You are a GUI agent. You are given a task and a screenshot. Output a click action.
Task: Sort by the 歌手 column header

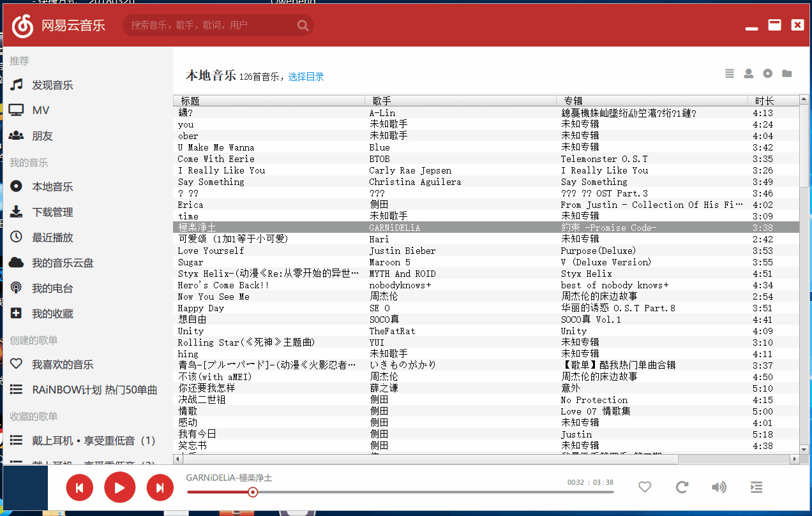460,101
